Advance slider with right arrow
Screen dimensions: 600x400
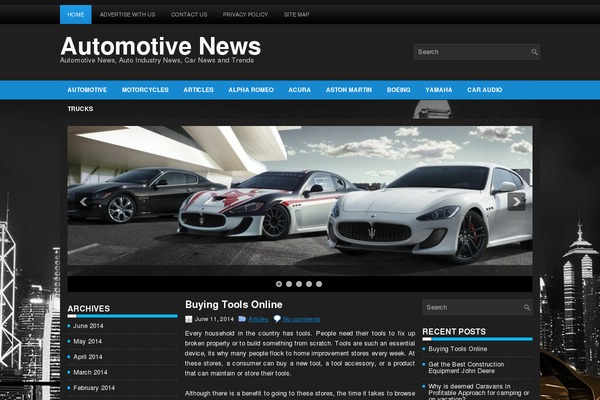coord(516,201)
